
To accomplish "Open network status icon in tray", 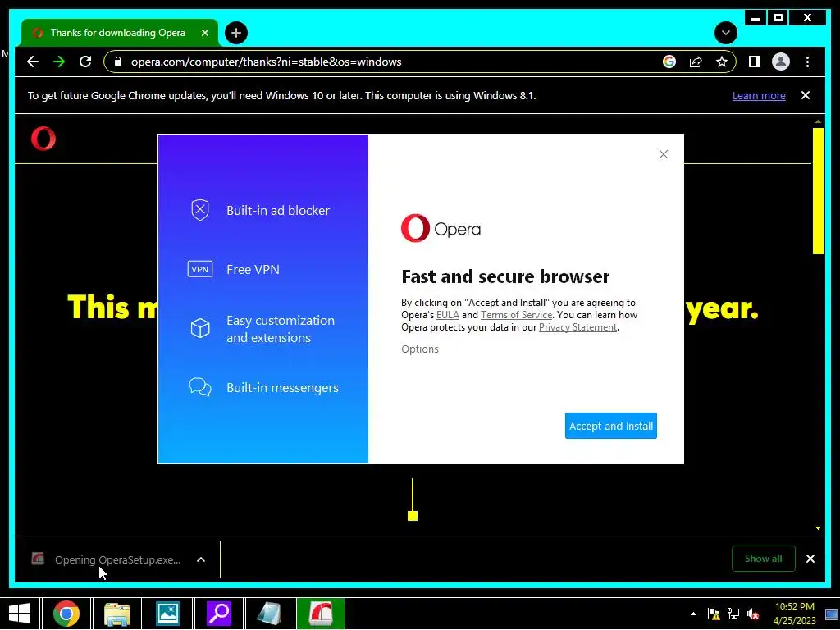I will pos(733,614).
